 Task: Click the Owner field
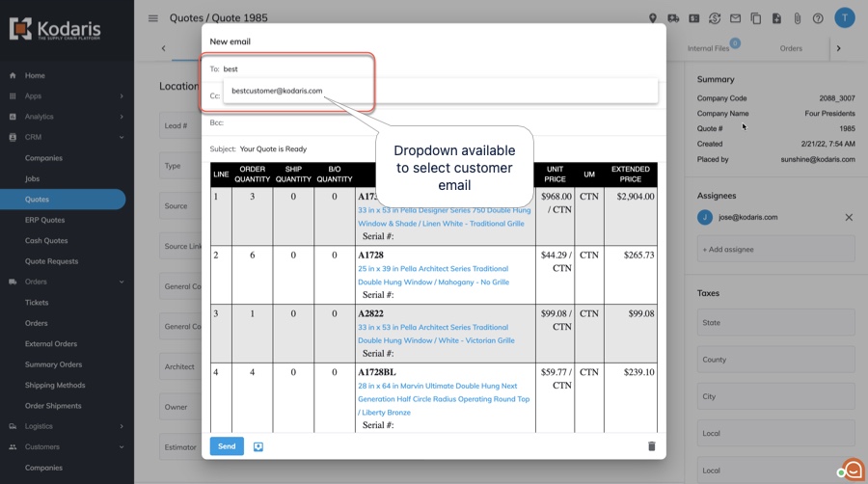click(180, 407)
